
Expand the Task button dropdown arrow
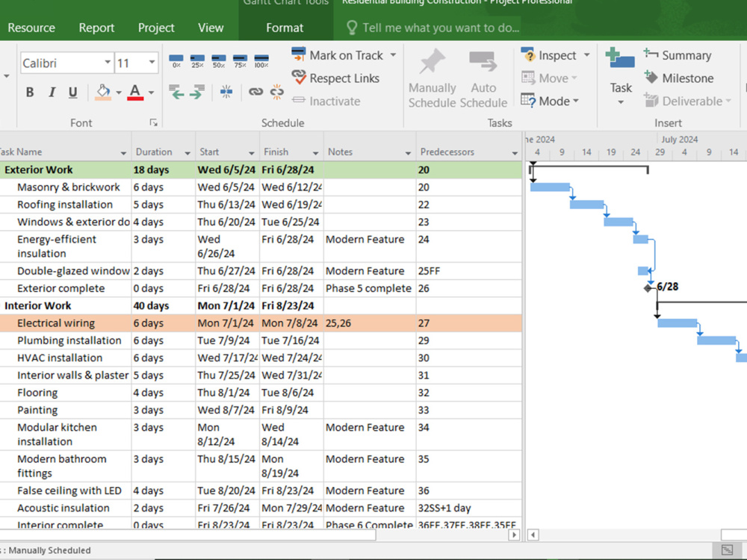tap(620, 102)
